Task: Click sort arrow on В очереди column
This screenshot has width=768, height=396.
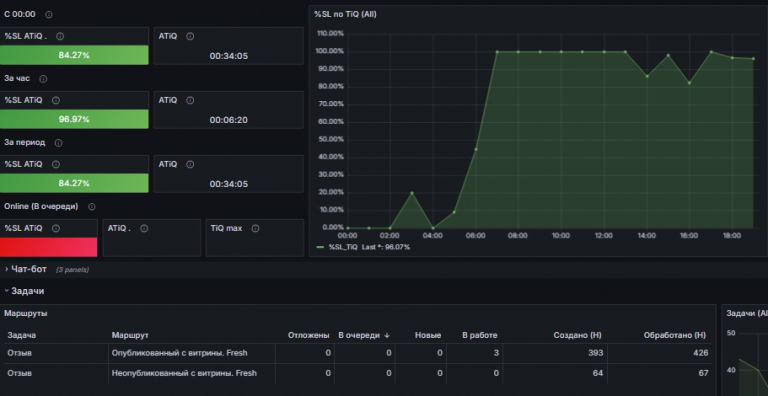Action: [x=387, y=336]
